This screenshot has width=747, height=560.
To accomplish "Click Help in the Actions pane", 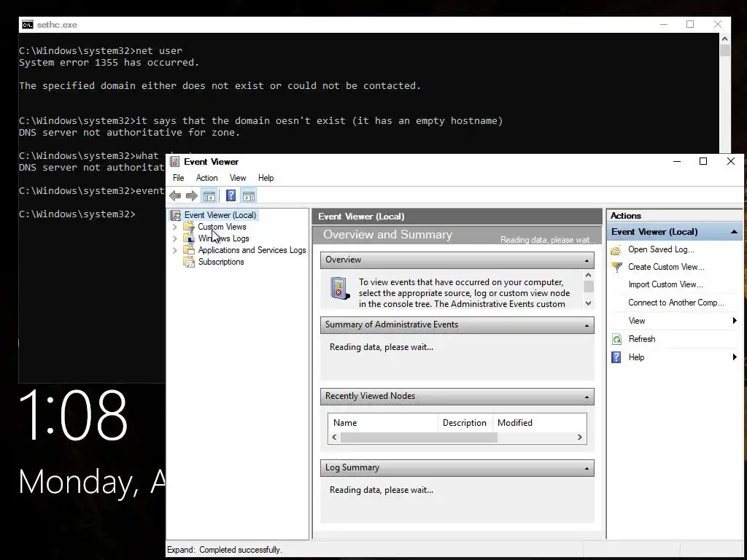I will click(x=636, y=357).
